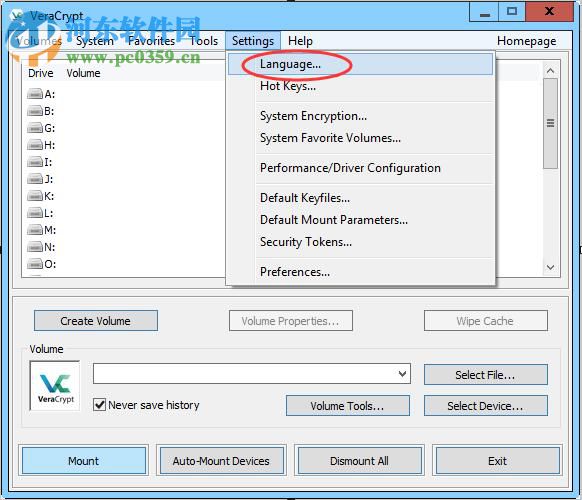
Task: Open Hot Keys... settings
Action: pyautogui.click(x=360, y=86)
